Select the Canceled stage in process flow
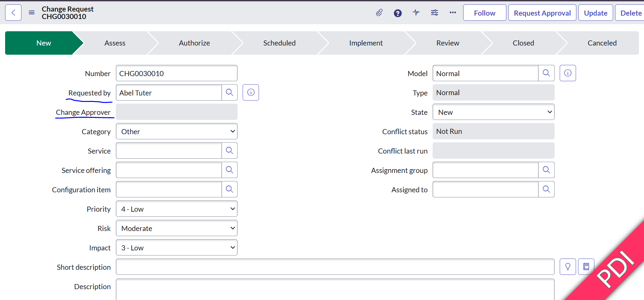644x300 pixels. (602, 43)
